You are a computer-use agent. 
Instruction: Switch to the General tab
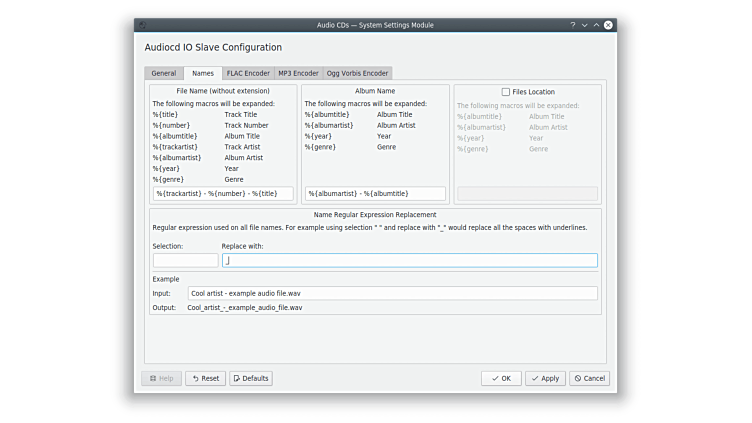pos(163,73)
